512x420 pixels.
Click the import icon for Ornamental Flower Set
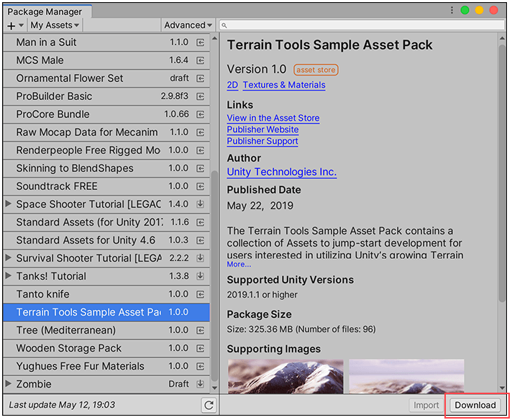tap(200, 78)
